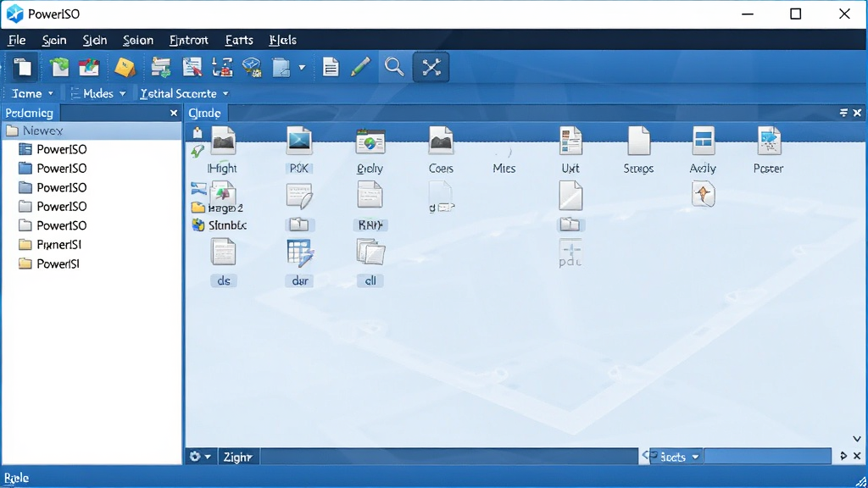The height and width of the screenshot is (488, 868).
Task: Select the Cjmde tab
Action: [205, 113]
